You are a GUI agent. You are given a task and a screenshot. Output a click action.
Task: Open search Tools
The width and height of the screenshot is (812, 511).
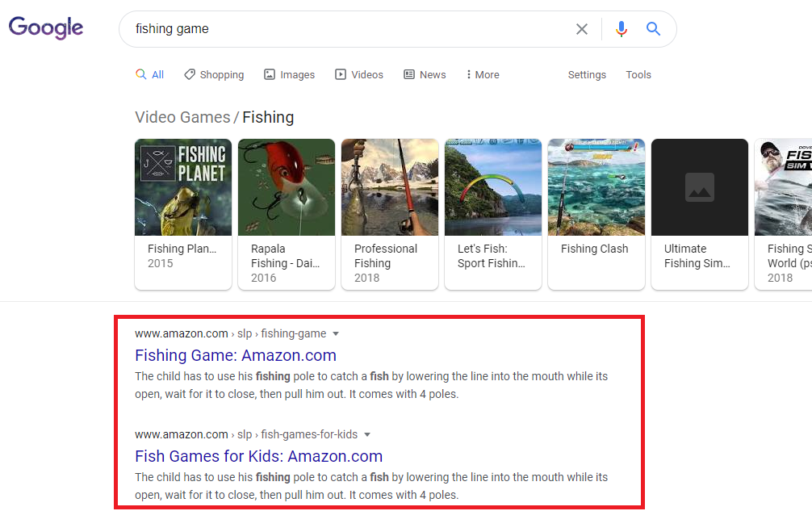(x=638, y=74)
